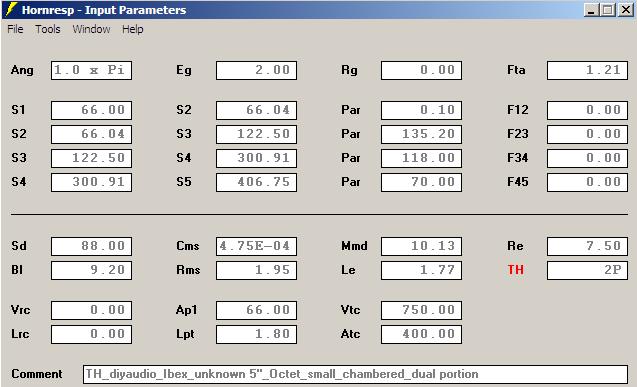Select the Re field with 7.50
The height and width of the screenshot is (387, 637).
pos(587,246)
